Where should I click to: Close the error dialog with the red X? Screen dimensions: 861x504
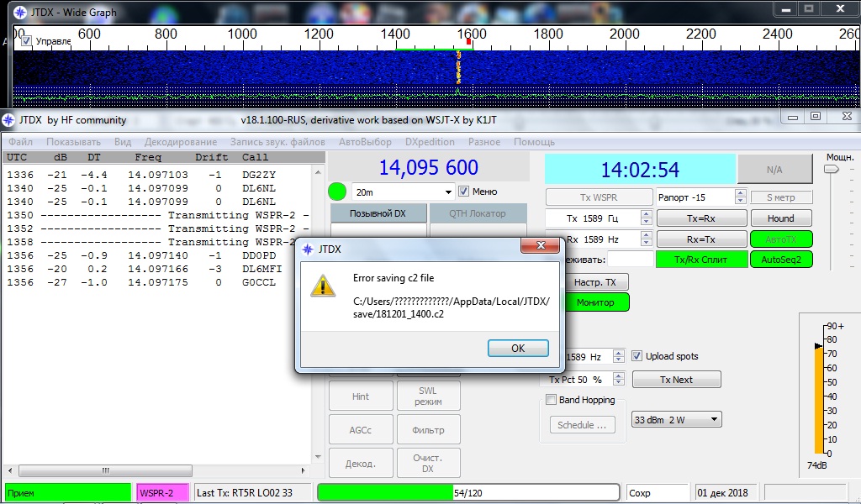535,247
